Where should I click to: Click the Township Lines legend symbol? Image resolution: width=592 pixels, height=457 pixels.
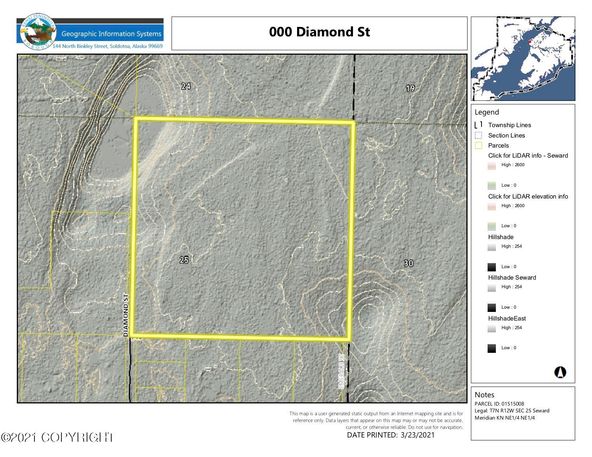click(478, 125)
